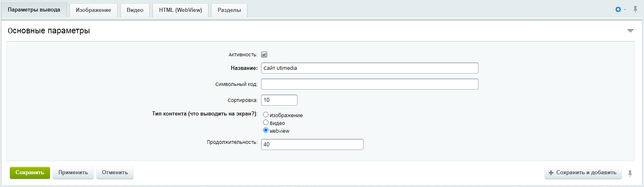
Task: Click the Отменить button
Action: click(x=115, y=173)
